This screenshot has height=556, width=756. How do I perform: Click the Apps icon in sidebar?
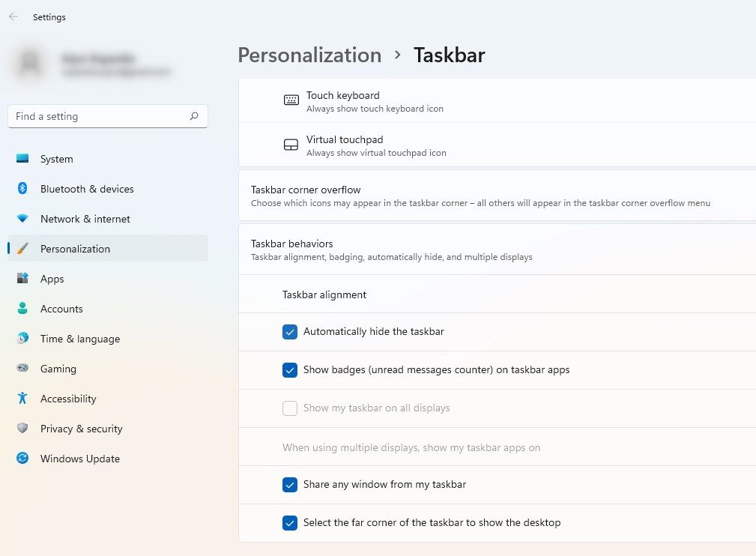pos(22,279)
